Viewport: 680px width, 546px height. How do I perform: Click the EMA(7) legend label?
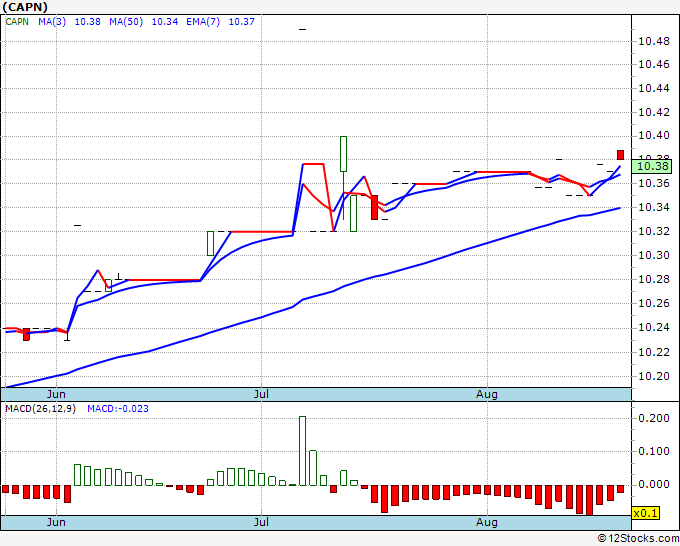[203, 22]
